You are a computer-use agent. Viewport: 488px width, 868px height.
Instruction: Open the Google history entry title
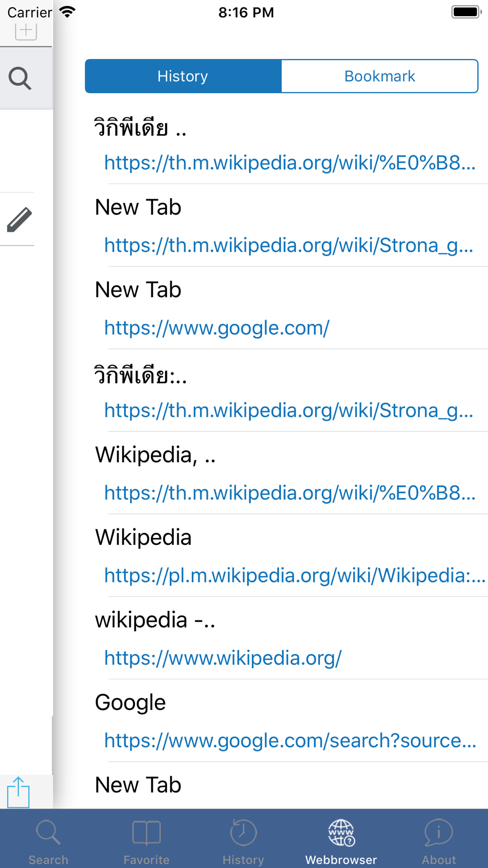pos(130,703)
